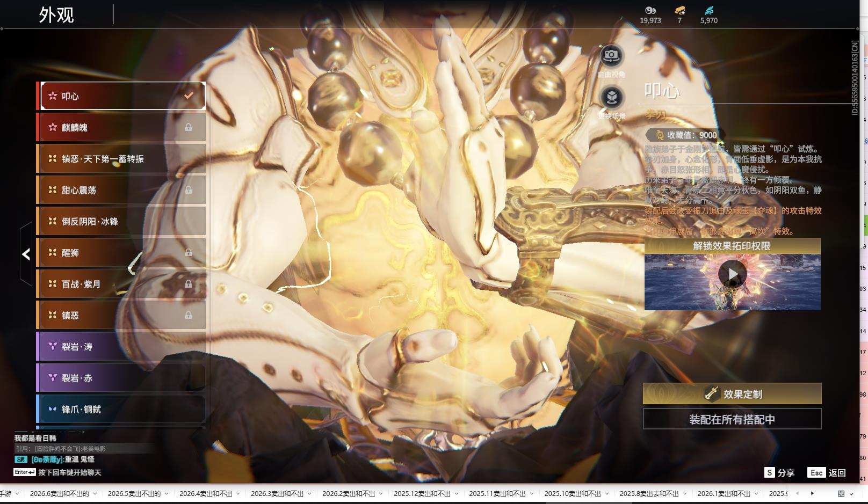Viewport: 868px width, 504px height.
Task: Click the purple rarity icon of 裂岩·涛
Action: point(53,346)
